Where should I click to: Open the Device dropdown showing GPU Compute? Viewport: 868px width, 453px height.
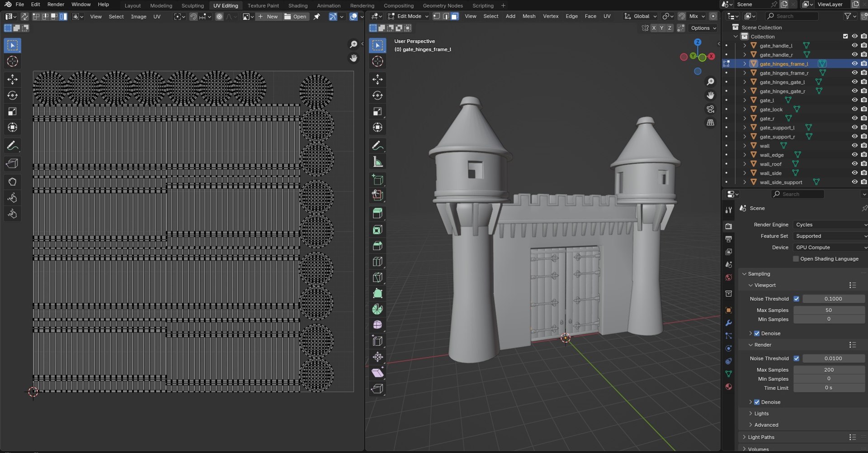point(830,248)
